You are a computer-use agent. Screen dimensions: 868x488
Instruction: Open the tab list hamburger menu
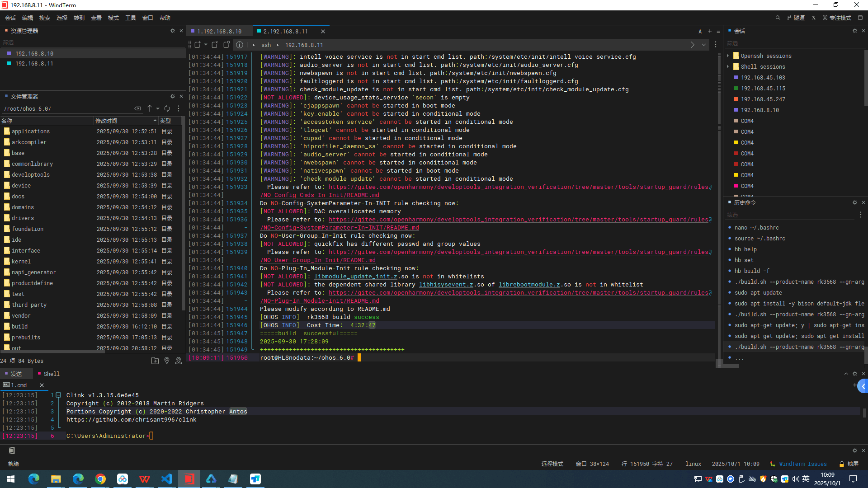click(718, 31)
